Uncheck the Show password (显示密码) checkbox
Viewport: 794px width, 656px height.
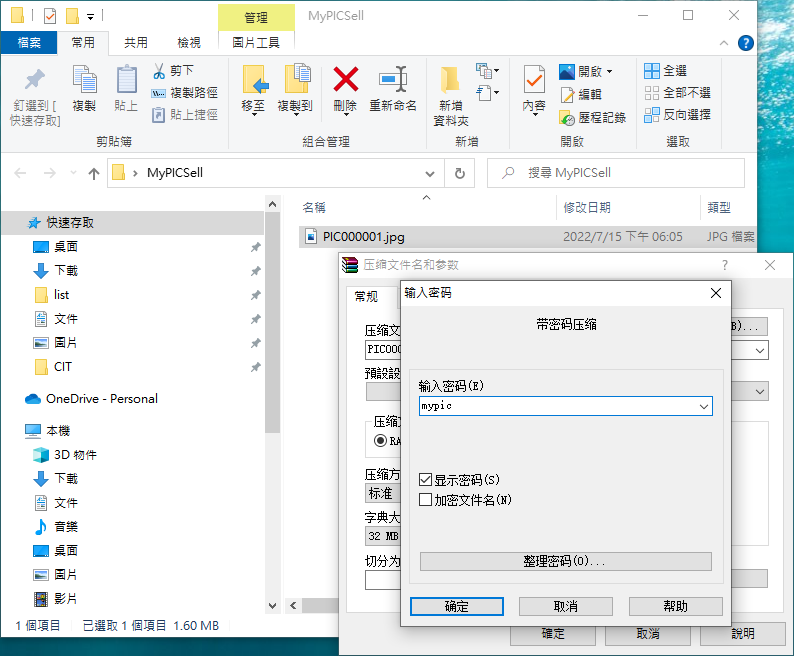coord(427,480)
